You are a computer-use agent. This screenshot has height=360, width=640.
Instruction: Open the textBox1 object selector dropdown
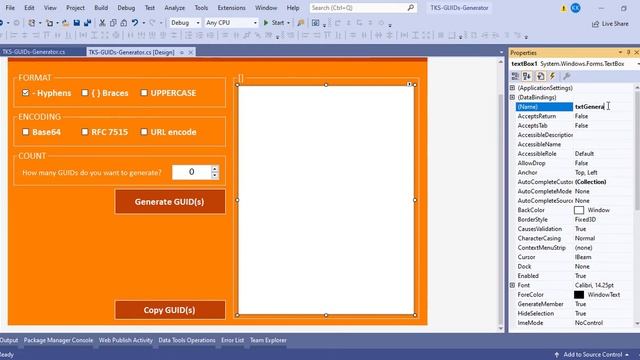click(638, 64)
